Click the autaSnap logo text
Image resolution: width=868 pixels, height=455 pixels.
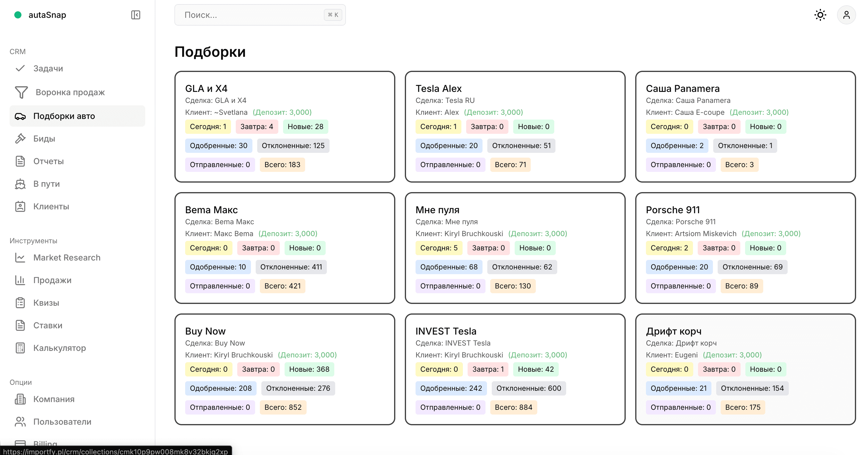(x=47, y=15)
